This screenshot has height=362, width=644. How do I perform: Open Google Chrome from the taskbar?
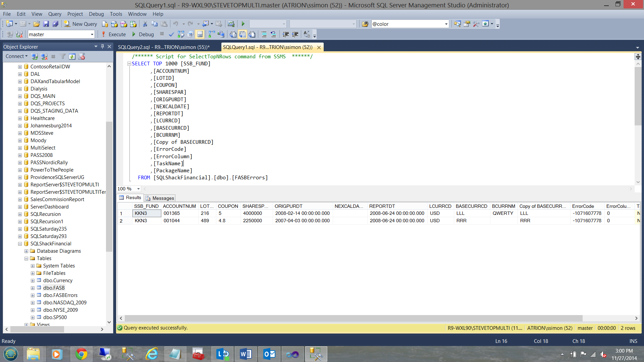tap(81, 354)
